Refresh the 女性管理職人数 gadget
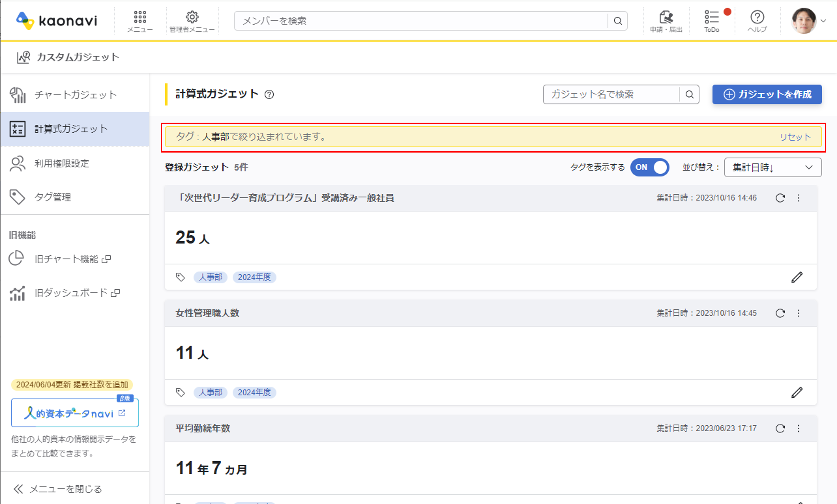 pos(780,313)
